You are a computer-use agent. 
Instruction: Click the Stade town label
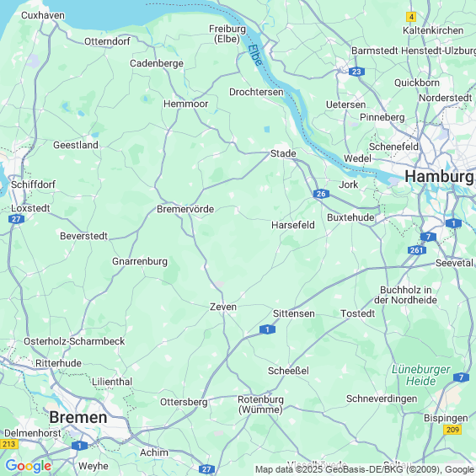pos(283,153)
